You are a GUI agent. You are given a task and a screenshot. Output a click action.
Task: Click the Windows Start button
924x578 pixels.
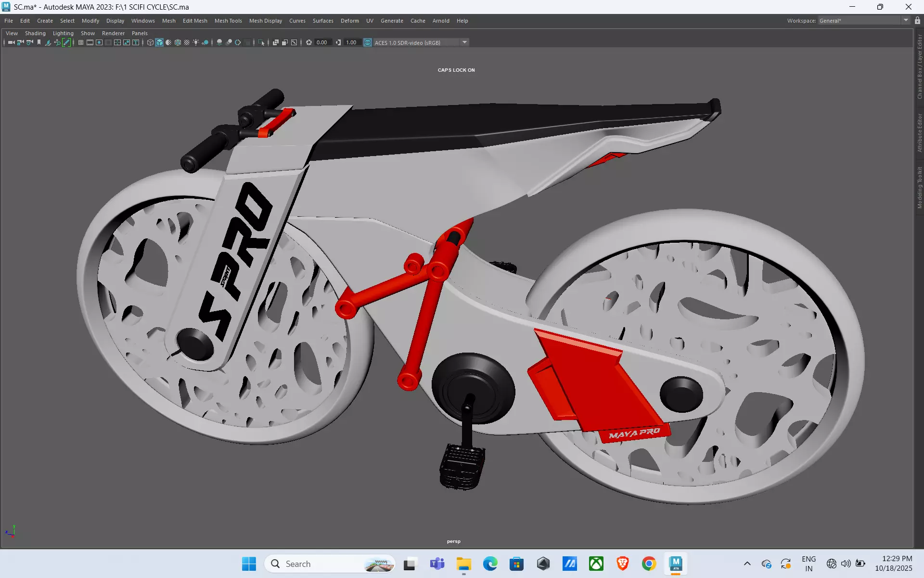pos(249,564)
